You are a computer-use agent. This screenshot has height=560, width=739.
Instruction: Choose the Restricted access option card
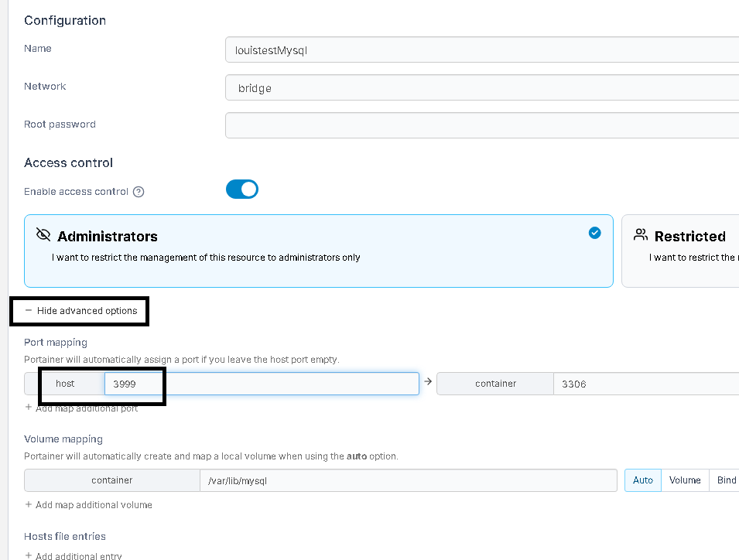point(680,251)
